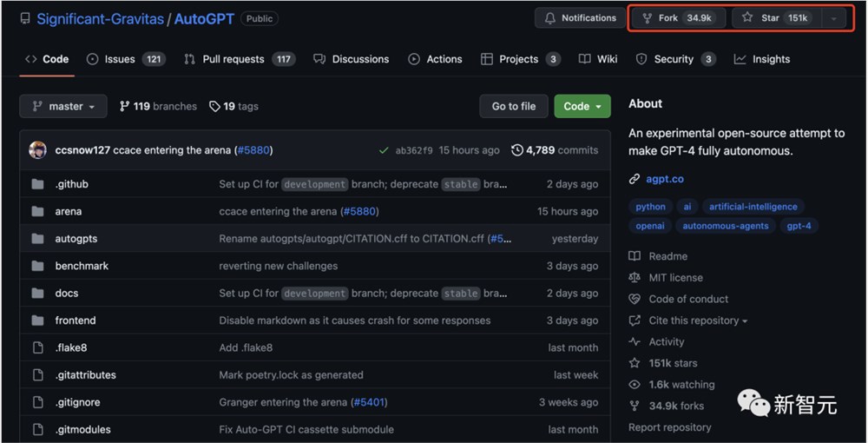This screenshot has height=443, width=868.
Task: Click the Go to file button
Action: (x=514, y=106)
